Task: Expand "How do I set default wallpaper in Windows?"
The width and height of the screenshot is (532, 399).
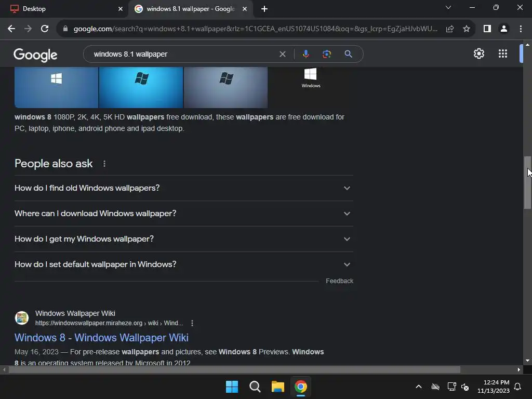Action: [x=184, y=264]
